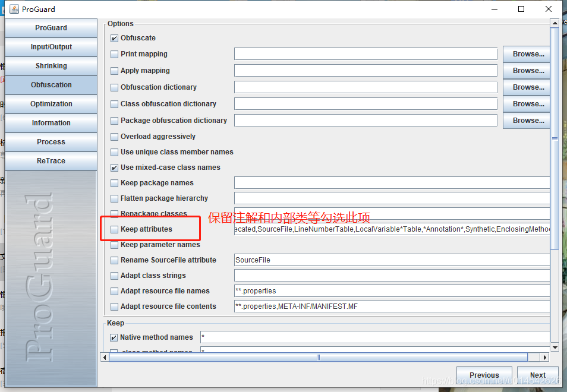Select the Obfuscation tab

(x=51, y=85)
